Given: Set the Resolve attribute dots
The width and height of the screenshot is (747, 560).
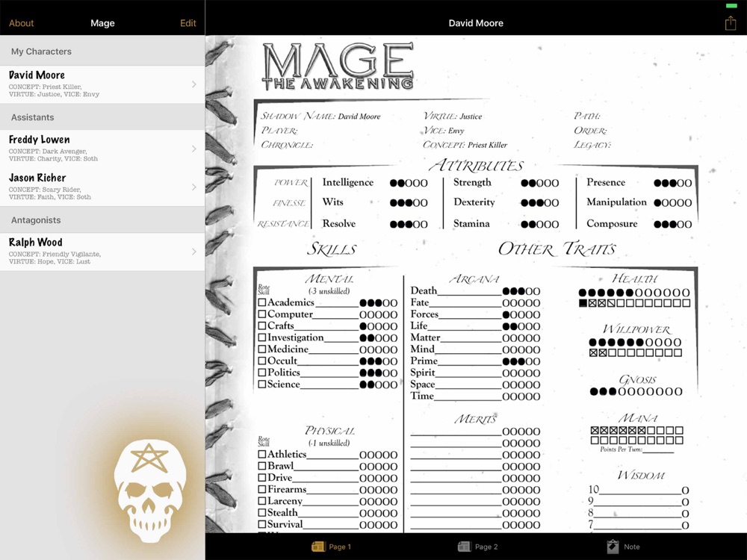Looking at the screenshot, I should [x=409, y=224].
